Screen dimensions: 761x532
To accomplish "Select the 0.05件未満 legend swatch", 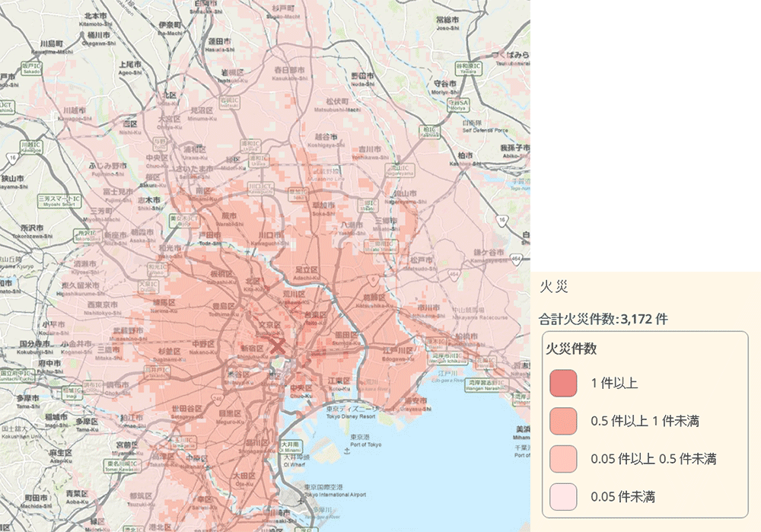I will point(563,496).
